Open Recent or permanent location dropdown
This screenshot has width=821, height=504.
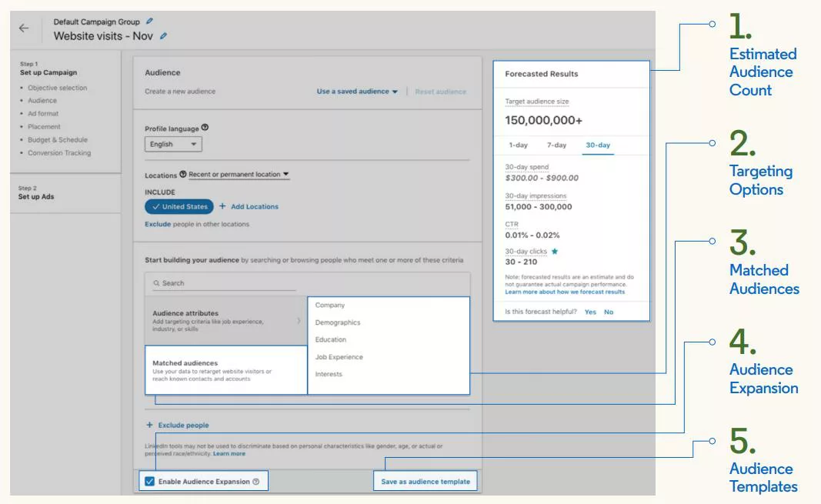click(239, 174)
